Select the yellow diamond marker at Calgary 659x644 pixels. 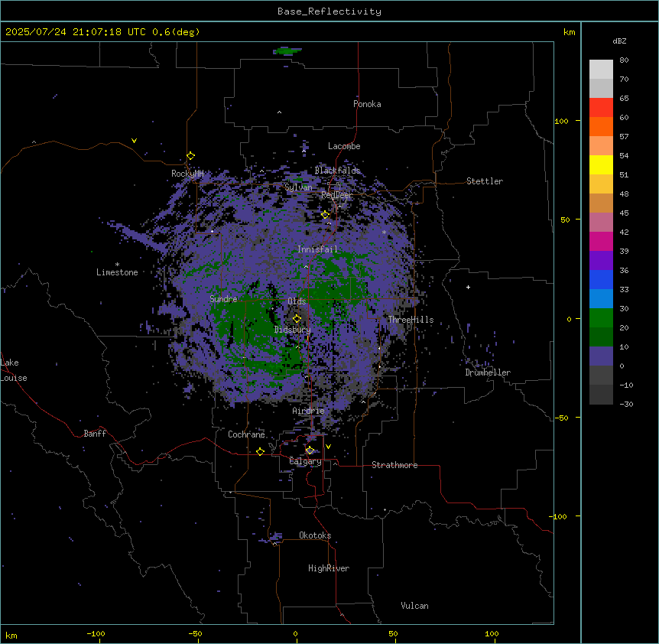310,450
